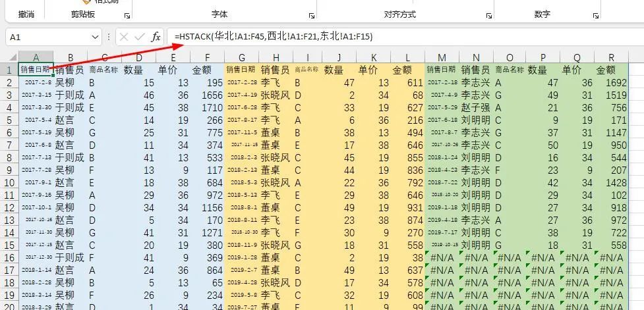Select column A header

pos(36,57)
